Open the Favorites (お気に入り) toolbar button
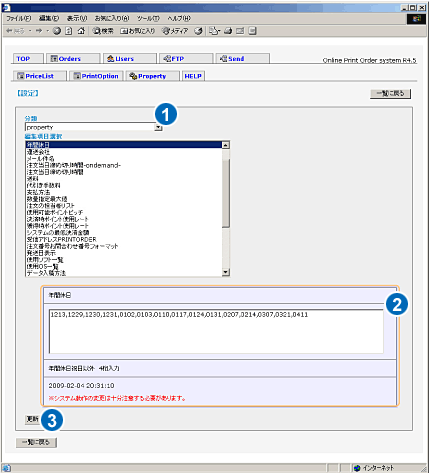430x473 pixels. coord(137,31)
